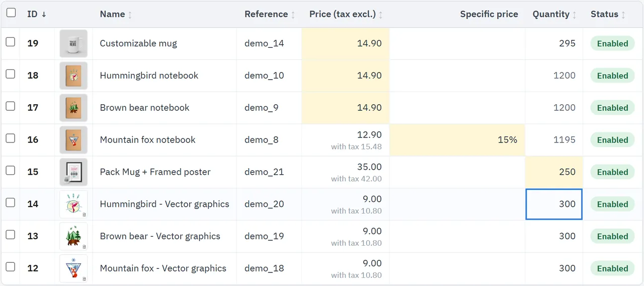Sort by Reference column
The height and width of the screenshot is (286, 644).
(x=270, y=14)
